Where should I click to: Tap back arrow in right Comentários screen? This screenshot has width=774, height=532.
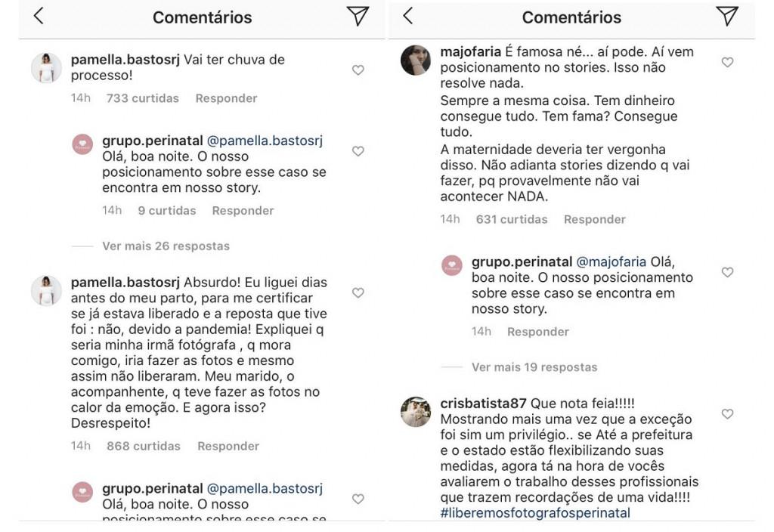point(407,16)
